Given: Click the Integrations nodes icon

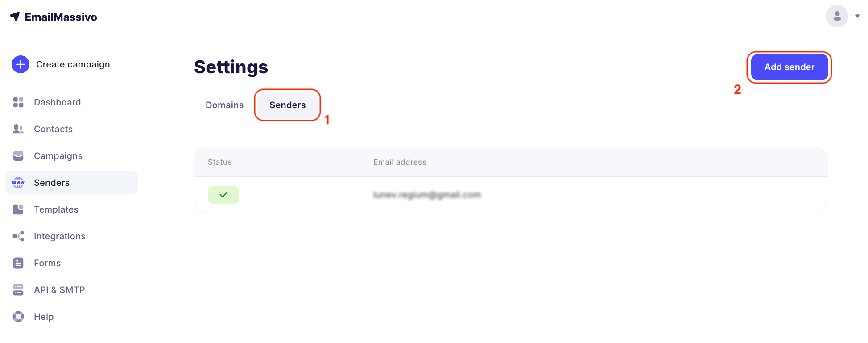Looking at the screenshot, I should click(18, 236).
